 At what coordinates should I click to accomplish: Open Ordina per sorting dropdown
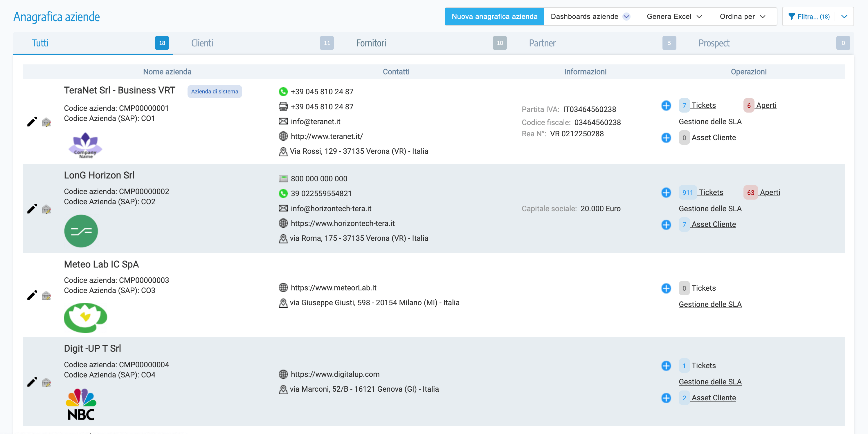[x=742, y=17]
